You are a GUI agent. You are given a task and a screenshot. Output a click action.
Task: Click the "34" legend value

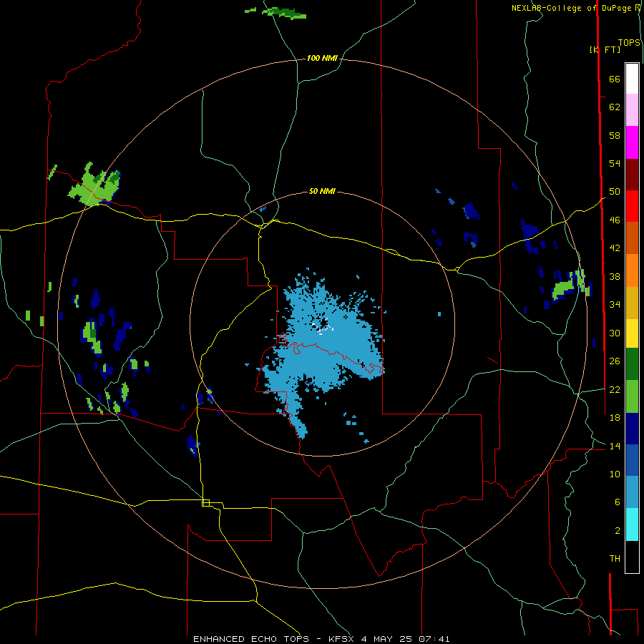615,305
